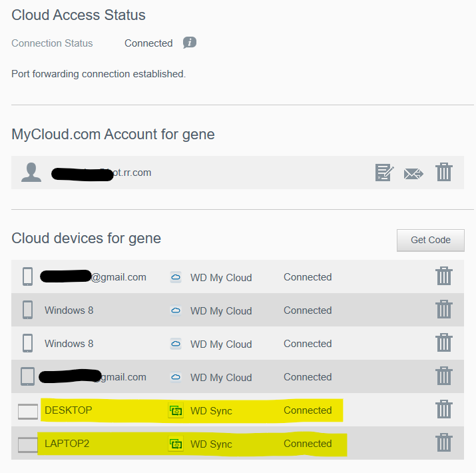Remove the DESKTOP WD Sync device
Viewport: 476px width, 473px height.
pyautogui.click(x=444, y=410)
